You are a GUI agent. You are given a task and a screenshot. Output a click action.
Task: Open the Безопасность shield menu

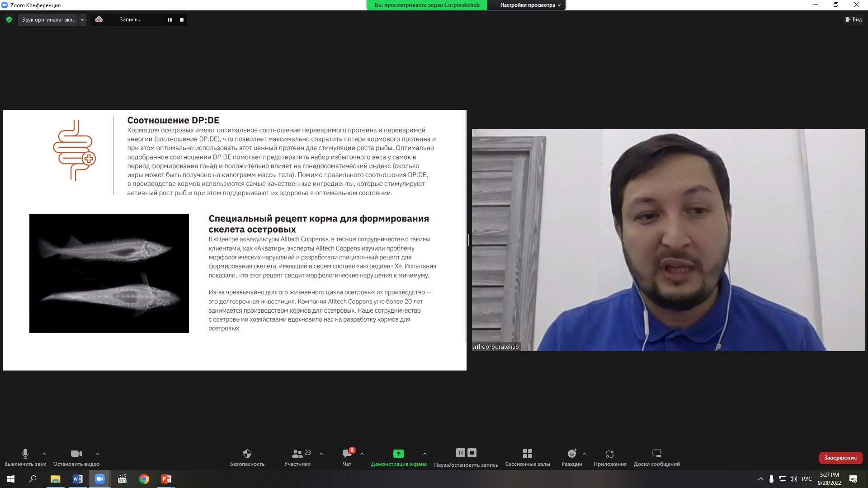(x=247, y=457)
